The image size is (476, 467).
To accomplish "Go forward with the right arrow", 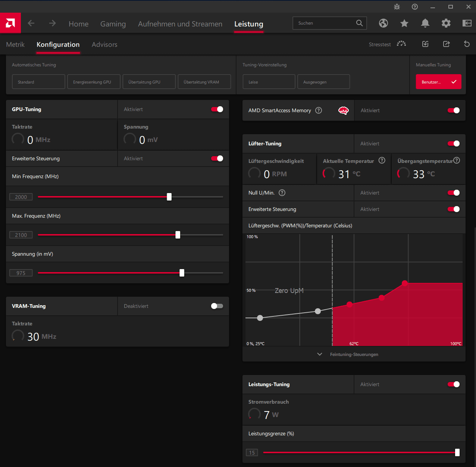I will coord(52,23).
